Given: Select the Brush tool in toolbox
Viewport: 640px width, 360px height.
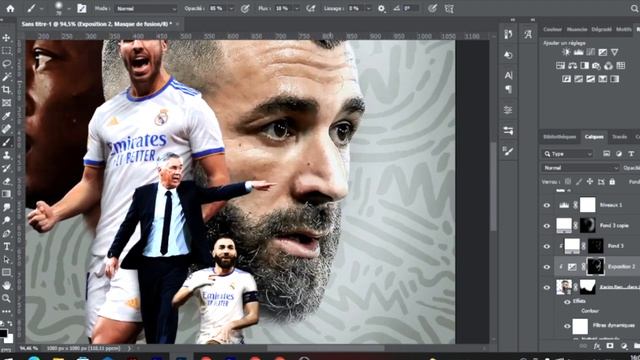Looking at the screenshot, I should pos(6,142).
